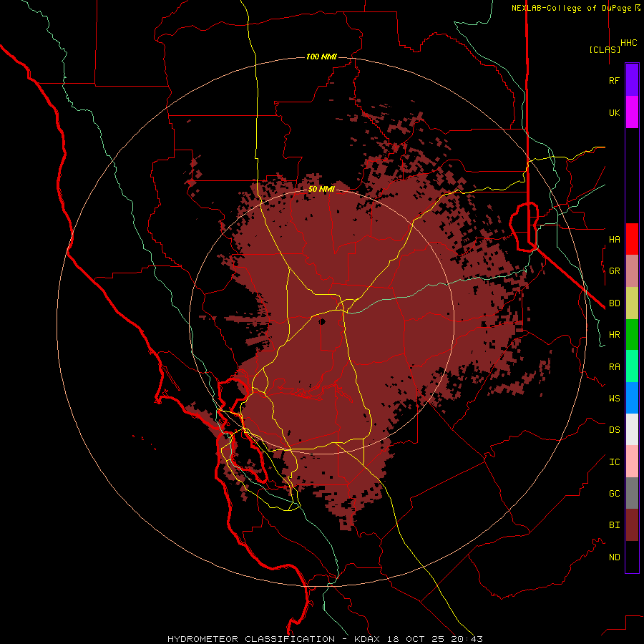Image resolution: width=644 pixels, height=644 pixels.
Task: Click the RF legend label
Action: click(614, 80)
